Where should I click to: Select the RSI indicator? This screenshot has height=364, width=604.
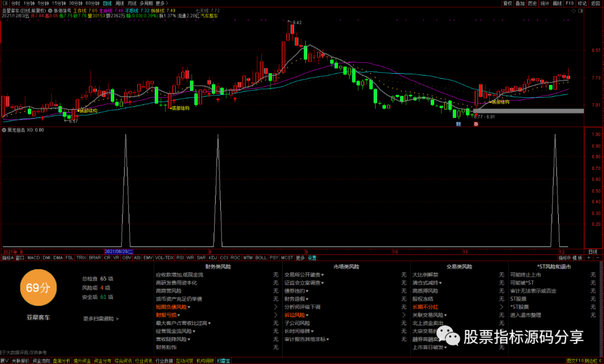tap(180, 258)
